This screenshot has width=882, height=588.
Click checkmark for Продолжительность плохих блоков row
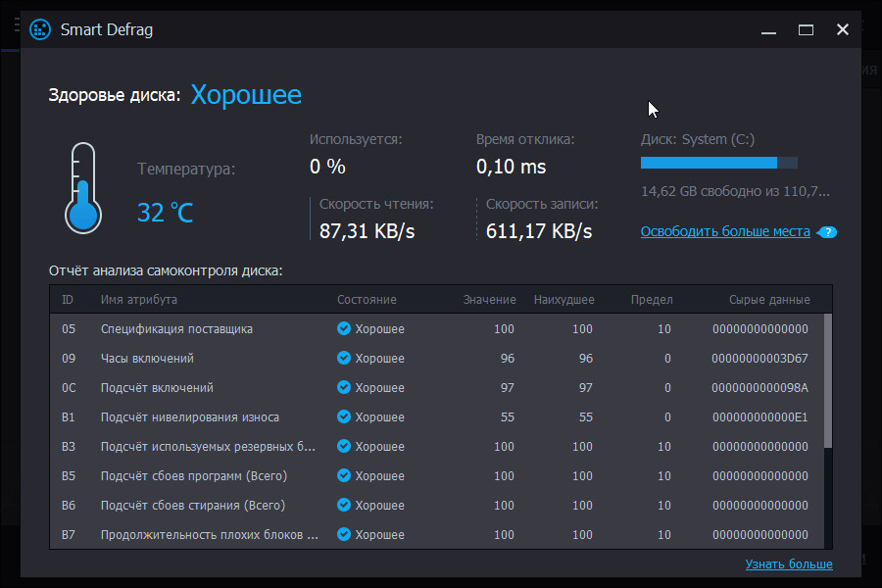pyautogui.click(x=342, y=534)
